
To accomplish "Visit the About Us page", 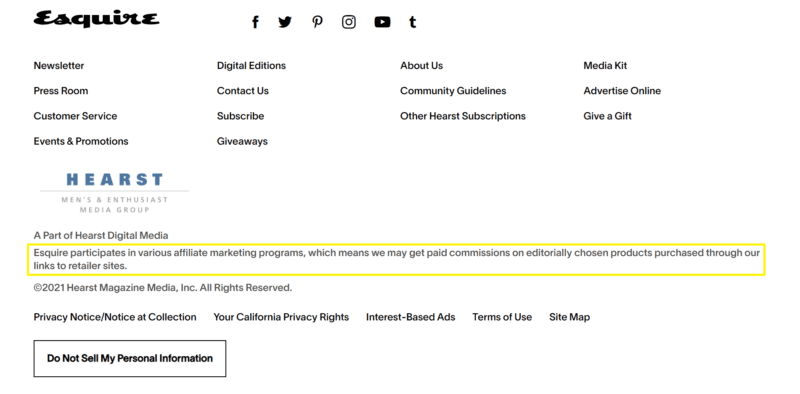I will point(421,66).
